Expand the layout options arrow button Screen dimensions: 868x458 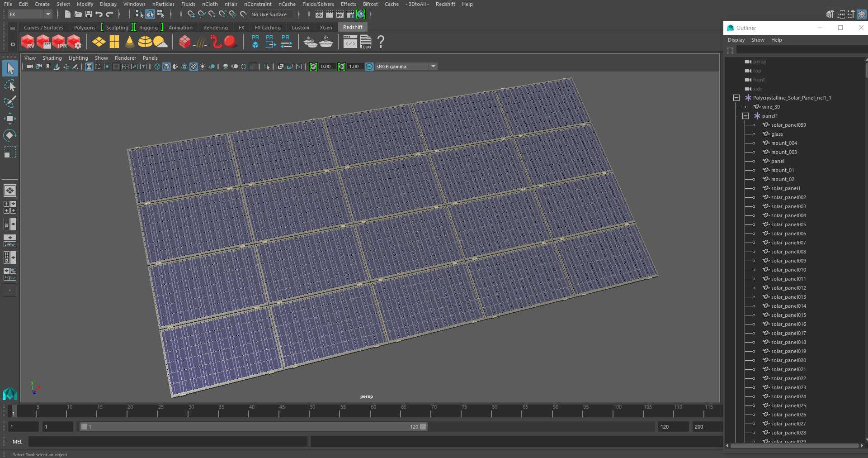[x=9, y=290]
